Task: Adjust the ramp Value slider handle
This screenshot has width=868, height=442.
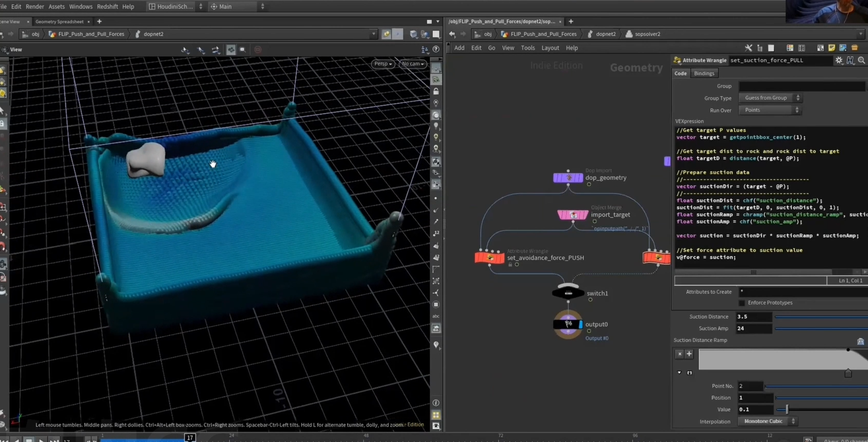Action: [x=787, y=409]
